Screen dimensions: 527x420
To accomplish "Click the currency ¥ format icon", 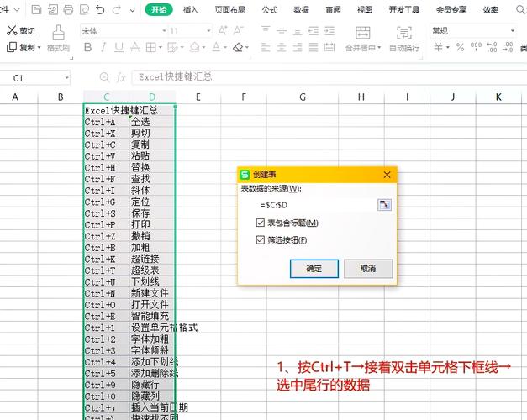I will pyautogui.click(x=438, y=47).
